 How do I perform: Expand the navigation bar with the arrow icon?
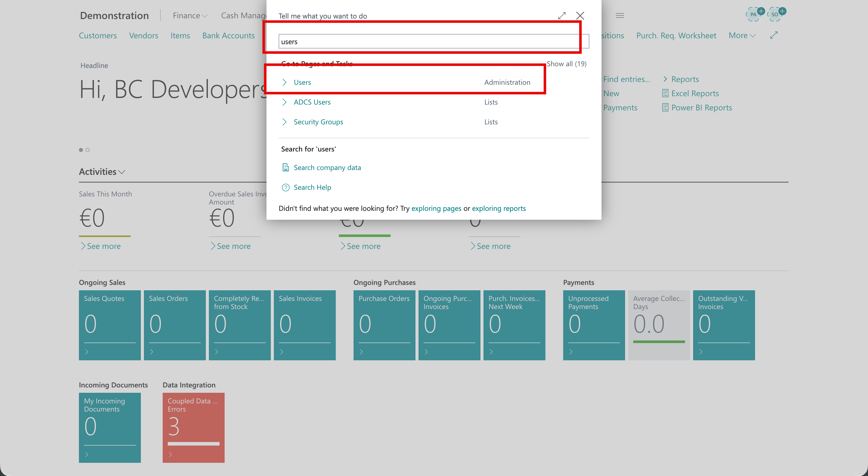(x=774, y=35)
